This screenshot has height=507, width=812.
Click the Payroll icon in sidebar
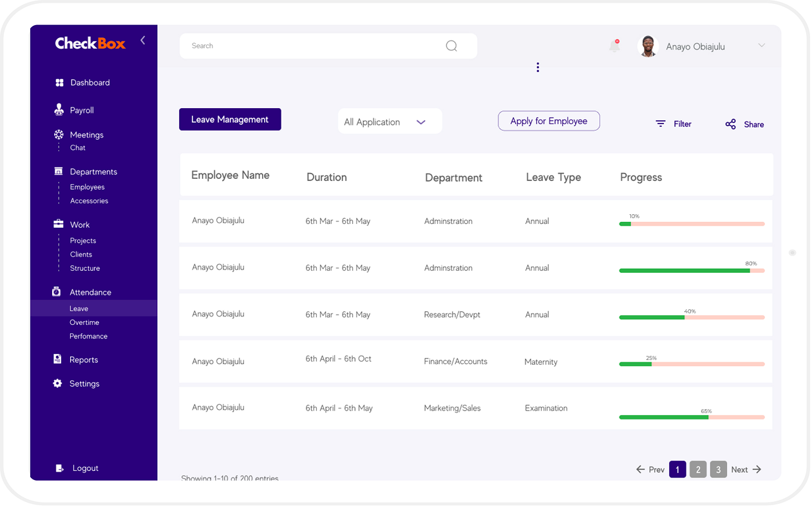(x=59, y=110)
